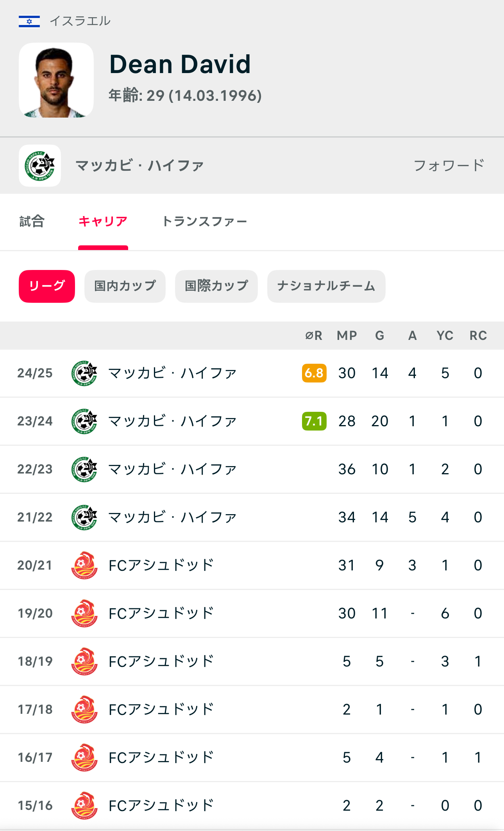Select the キャリア tab

pyautogui.click(x=103, y=222)
